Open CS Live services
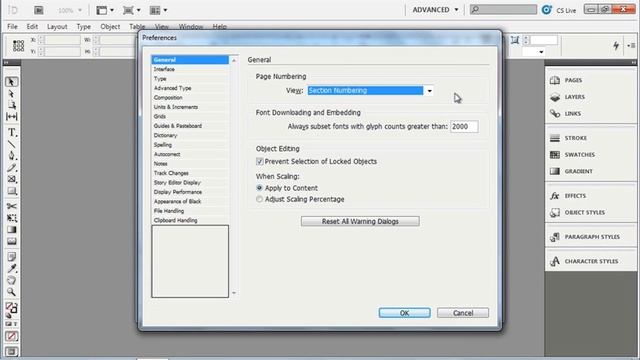Screen dimensions: 640x360 point(559,10)
